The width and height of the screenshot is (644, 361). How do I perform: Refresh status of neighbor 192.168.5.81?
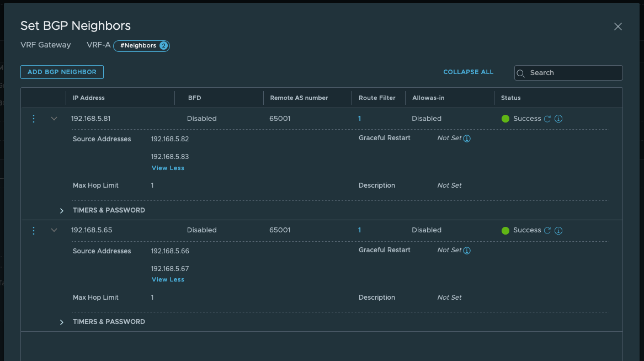(547, 119)
